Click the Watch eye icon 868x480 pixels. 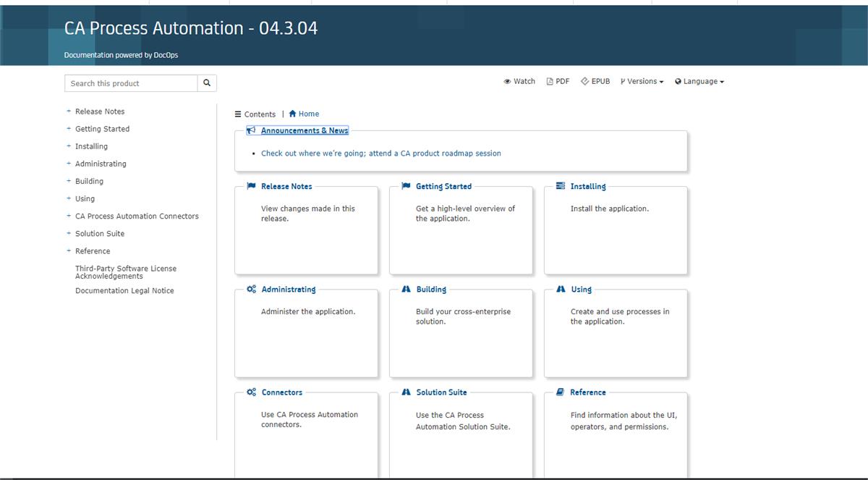click(507, 82)
